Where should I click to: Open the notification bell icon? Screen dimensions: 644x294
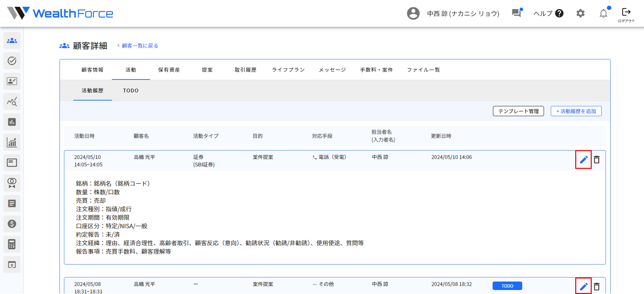pyautogui.click(x=603, y=13)
